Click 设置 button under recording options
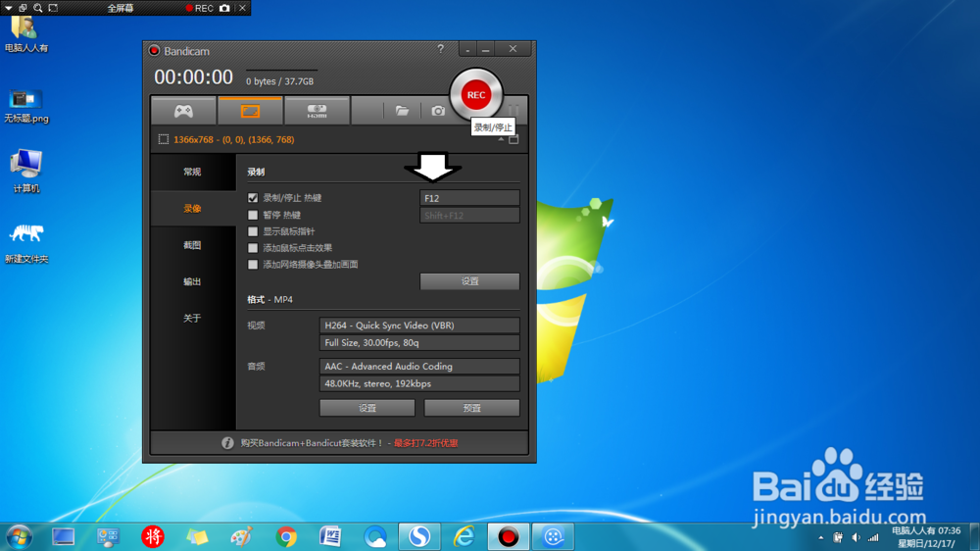The height and width of the screenshot is (551, 980). (469, 281)
